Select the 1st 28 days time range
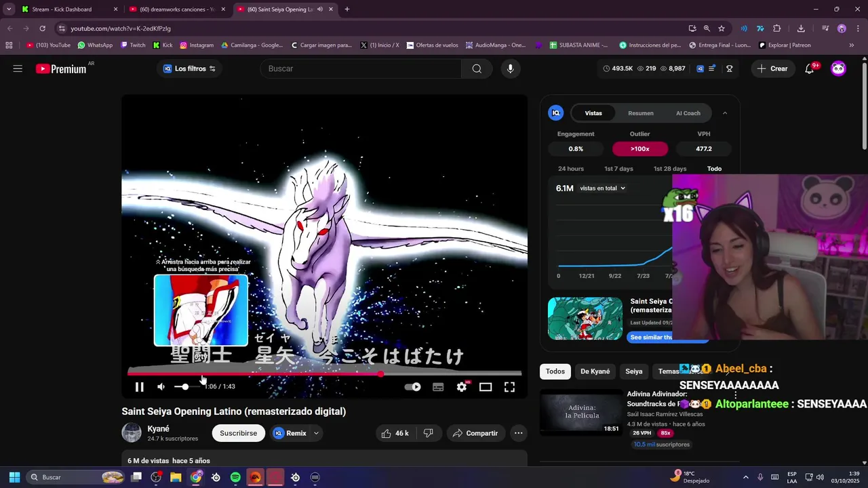This screenshot has width=868, height=488. point(670,169)
